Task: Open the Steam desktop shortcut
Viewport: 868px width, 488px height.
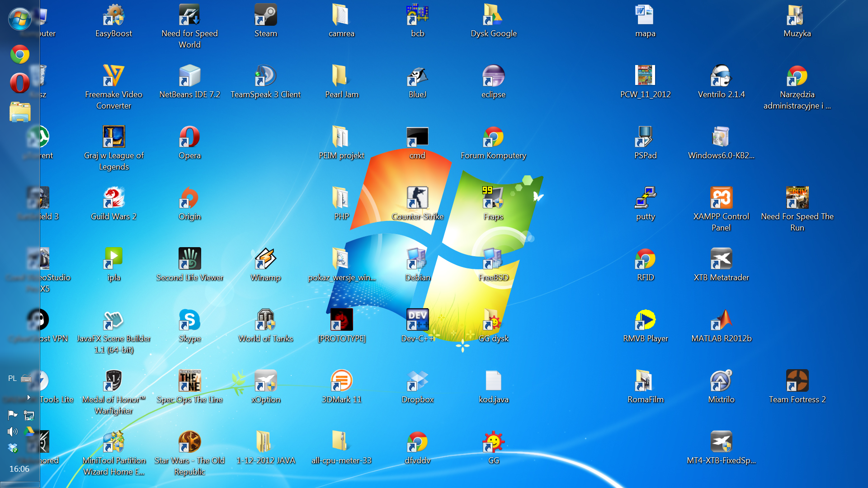Action: [265, 21]
